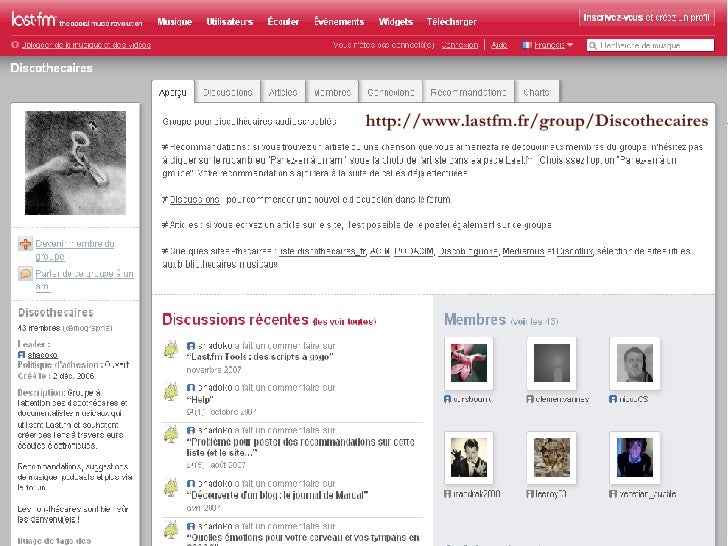Click bird avatar beside Help post
Viewport: 728px width, 546px height.
coord(171,391)
